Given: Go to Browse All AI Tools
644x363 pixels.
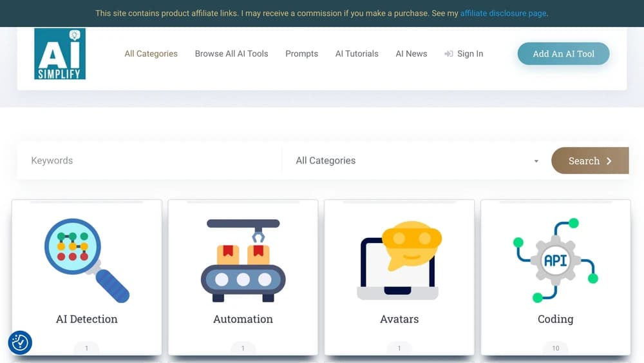Looking at the screenshot, I should tap(232, 54).
